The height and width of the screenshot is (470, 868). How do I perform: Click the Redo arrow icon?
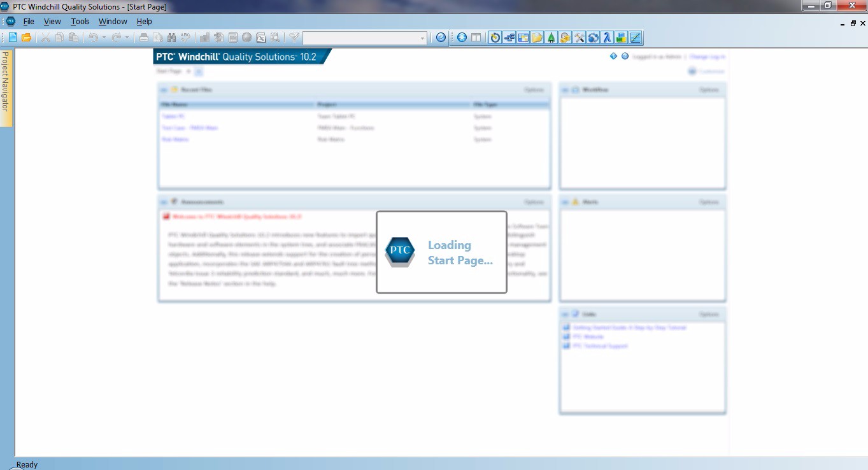click(x=117, y=38)
